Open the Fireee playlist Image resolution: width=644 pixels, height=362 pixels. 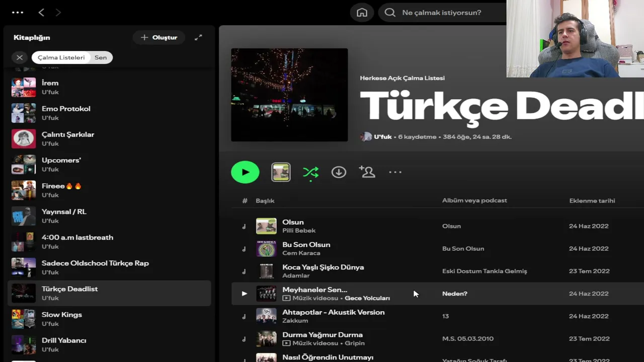tap(109, 190)
